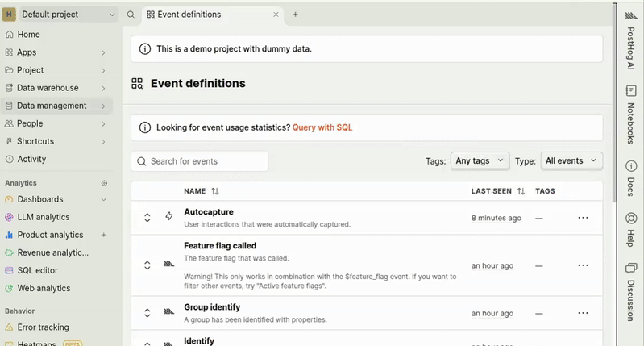Expand the Group identify event row
Viewport: 644px width, 346px height.
pos(147,313)
